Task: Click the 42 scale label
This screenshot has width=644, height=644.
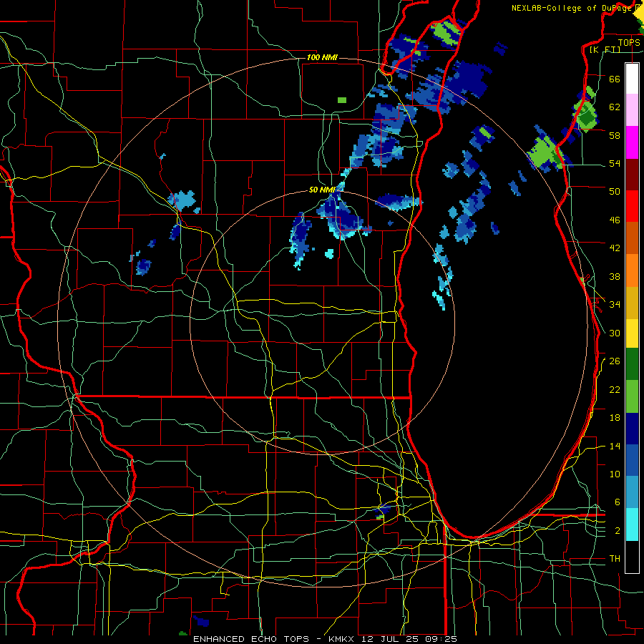Action: (x=615, y=248)
